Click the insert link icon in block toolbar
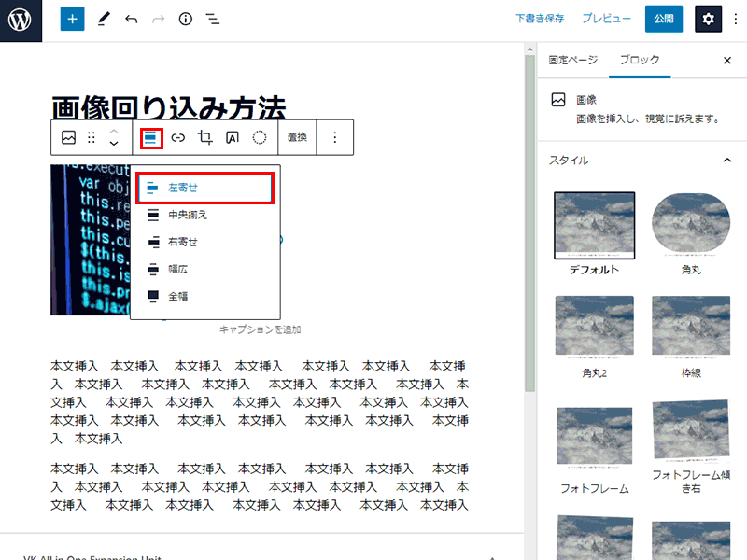Viewport: 747px width, 560px height. coord(178,137)
